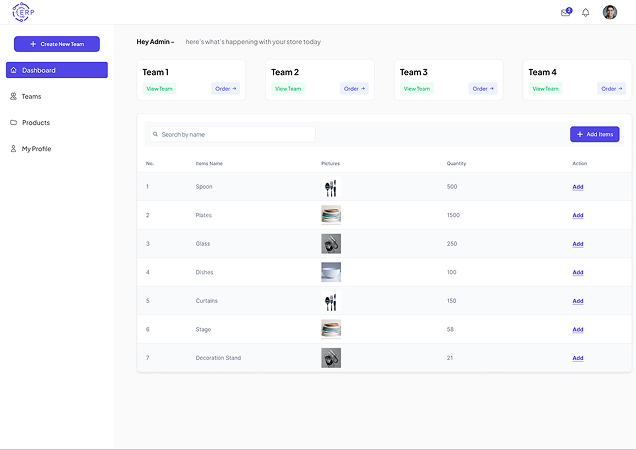Click the My Profile person icon
The image size is (636, 450).
(x=14, y=149)
